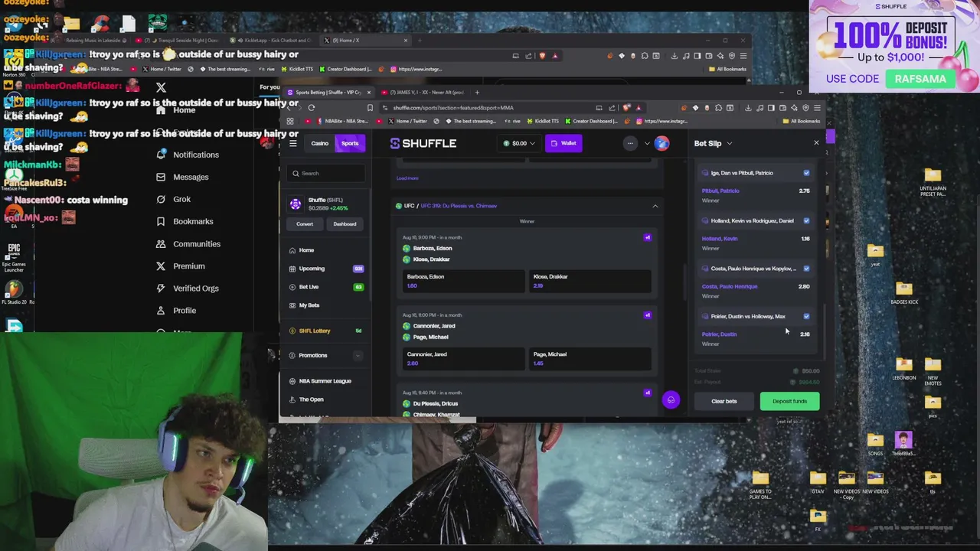Expand the Promotions section chevron
The width and height of the screenshot is (980, 551).
358,355
